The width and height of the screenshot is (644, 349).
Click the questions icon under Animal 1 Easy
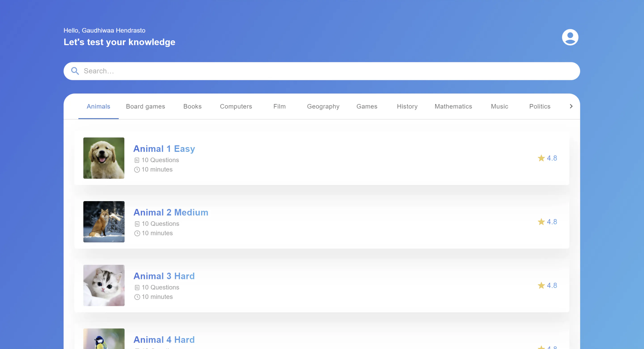coord(137,160)
